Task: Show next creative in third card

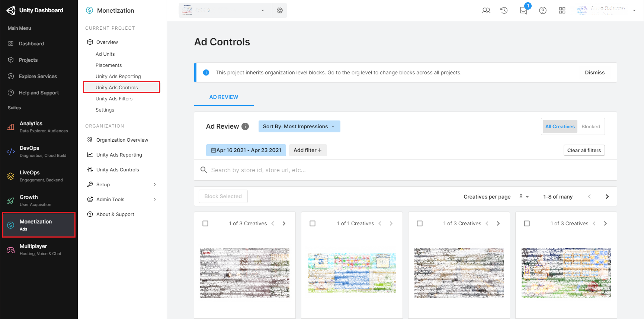Action: tap(498, 223)
